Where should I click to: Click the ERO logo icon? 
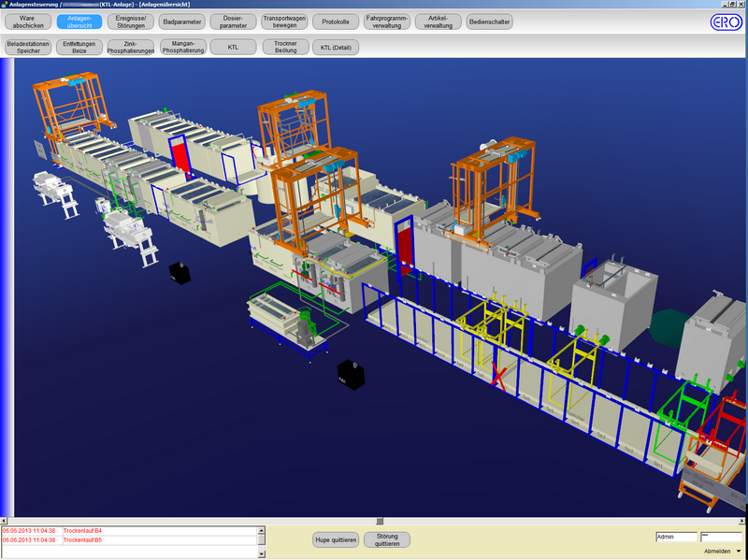pos(726,22)
